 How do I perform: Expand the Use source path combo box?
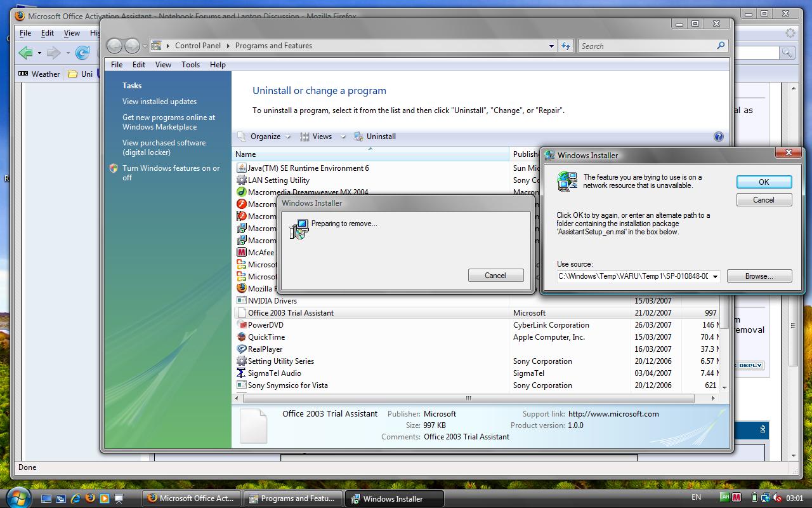tap(715, 276)
